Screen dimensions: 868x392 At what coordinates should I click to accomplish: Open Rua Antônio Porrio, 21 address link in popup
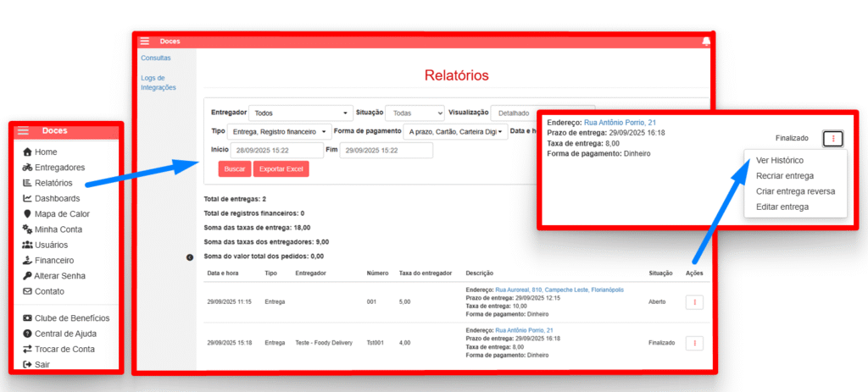(620, 123)
